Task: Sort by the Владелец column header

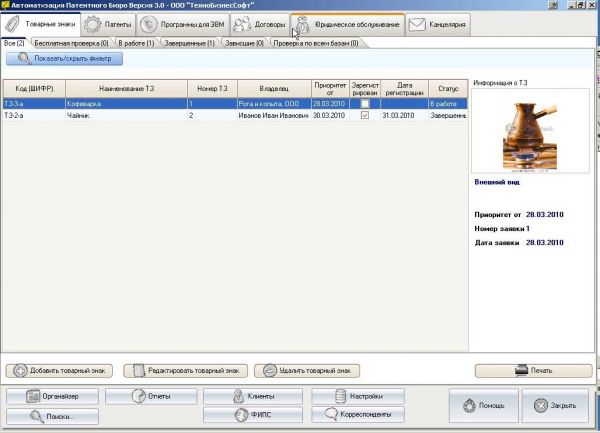Action: (274, 89)
